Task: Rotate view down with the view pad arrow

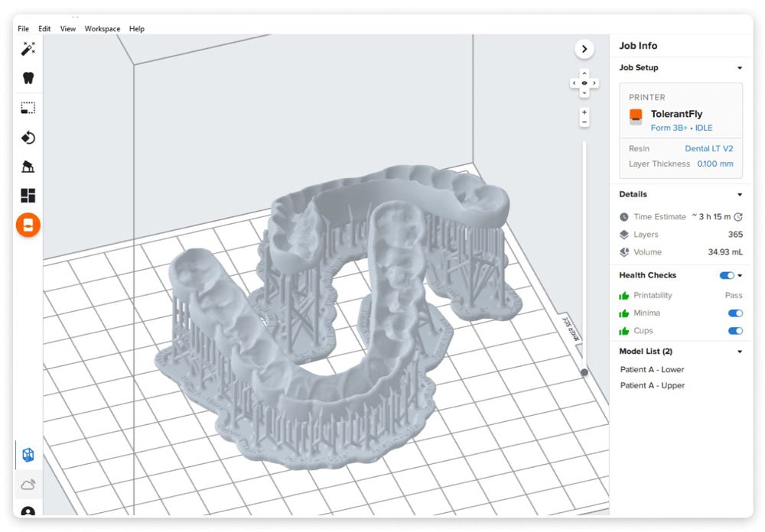Action: [x=584, y=93]
